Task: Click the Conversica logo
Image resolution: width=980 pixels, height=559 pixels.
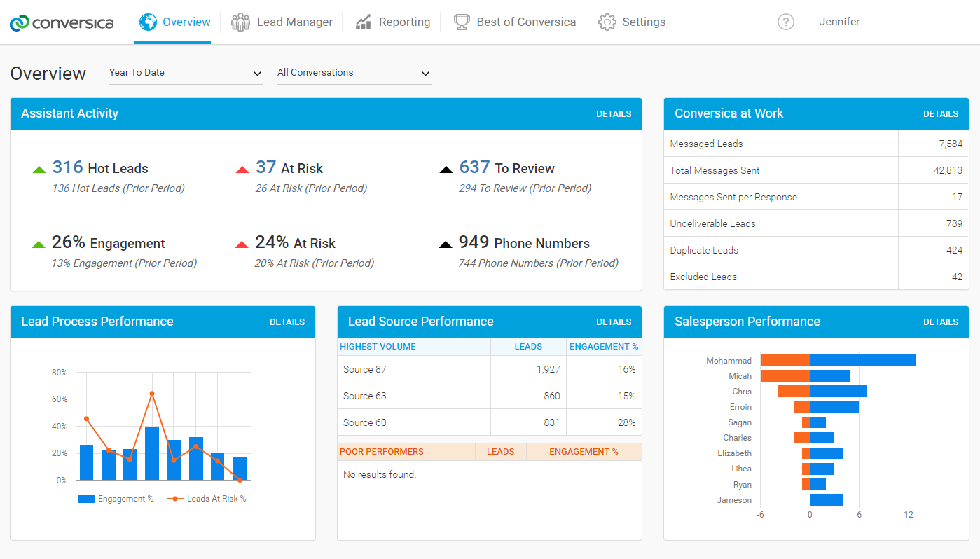Action: (x=62, y=22)
